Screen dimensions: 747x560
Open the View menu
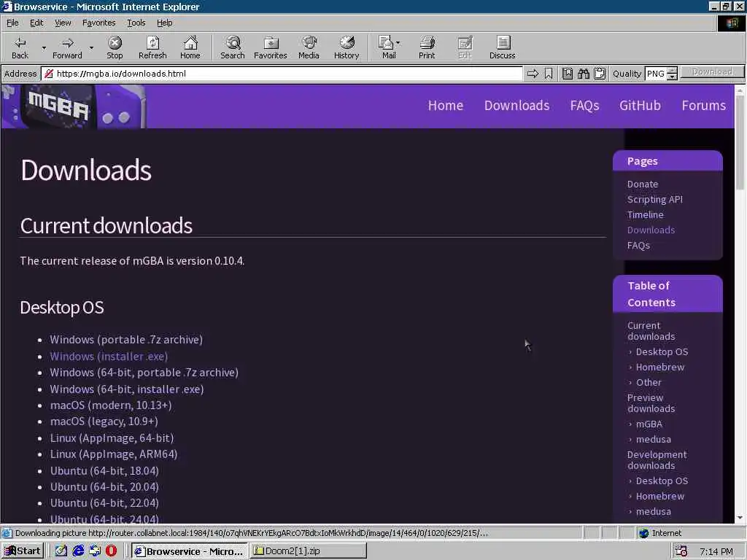pyautogui.click(x=63, y=23)
